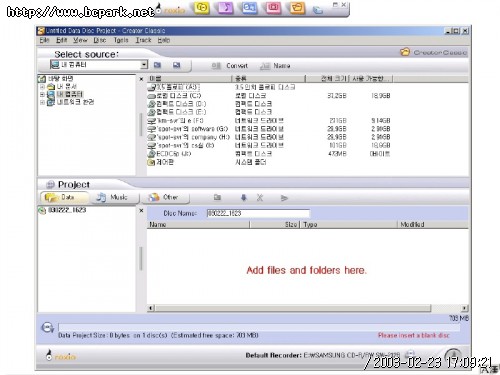
Task: Click the disc capacity progress bar
Action: 259,327
